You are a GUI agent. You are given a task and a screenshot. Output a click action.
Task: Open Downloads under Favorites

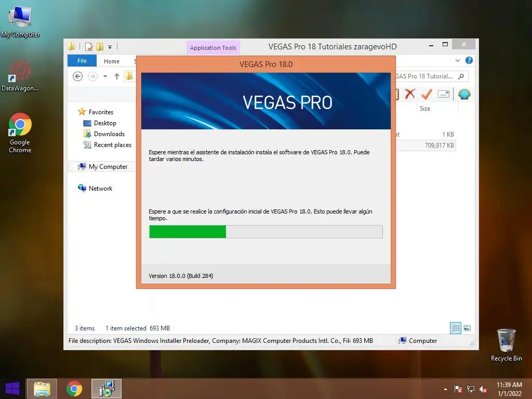[109, 134]
